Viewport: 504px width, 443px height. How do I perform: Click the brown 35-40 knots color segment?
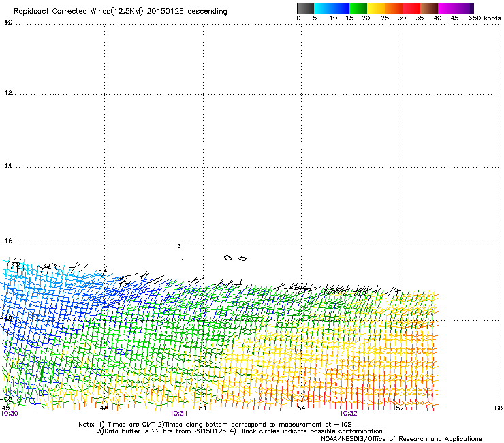(429, 8)
